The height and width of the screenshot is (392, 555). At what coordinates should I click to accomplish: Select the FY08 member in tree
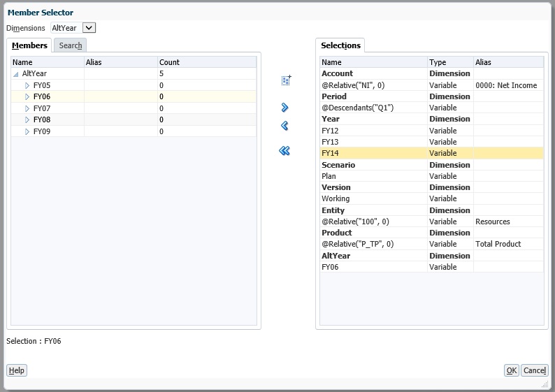click(x=42, y=119)
